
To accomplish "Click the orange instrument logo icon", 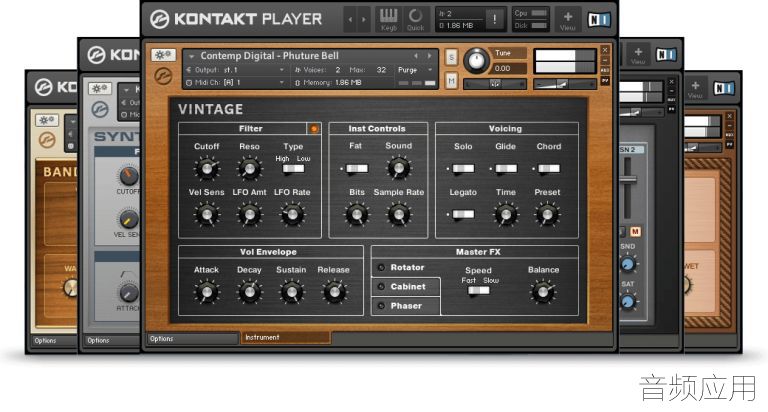I will (x=163, y=76).
